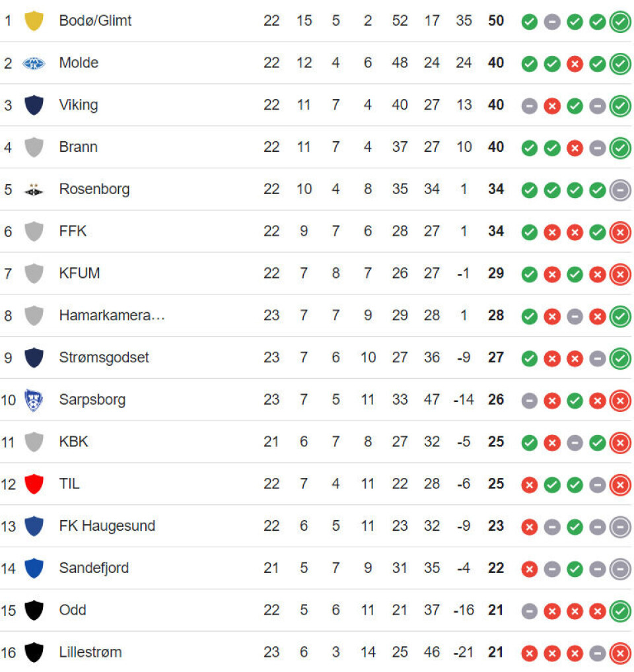Screen dimensions: 634x672
Task: Select the KFUM team name
Action: coord(79,273)
